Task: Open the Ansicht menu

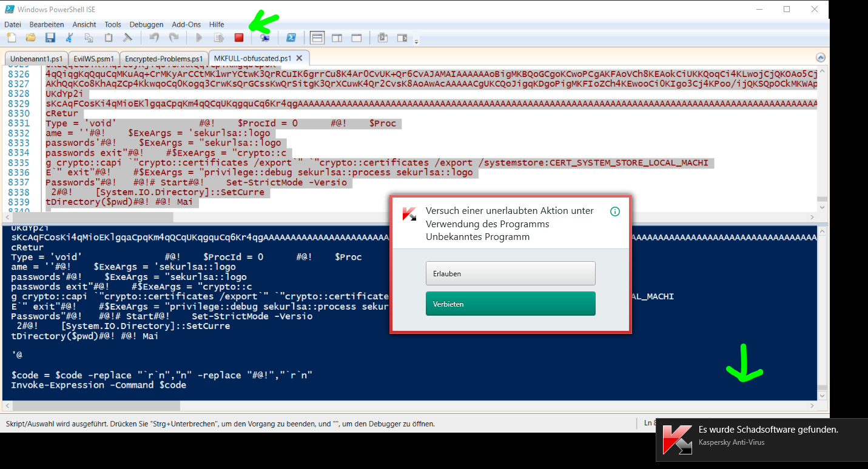Action: [x=84, y=24]
